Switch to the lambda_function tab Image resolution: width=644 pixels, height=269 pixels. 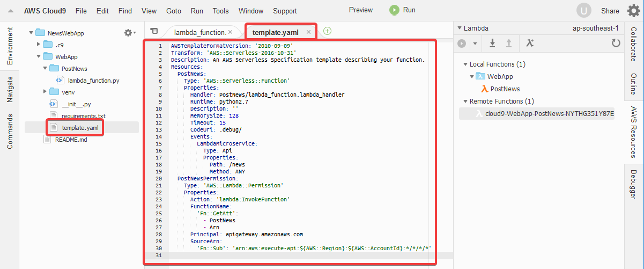(x=199, y=32)
